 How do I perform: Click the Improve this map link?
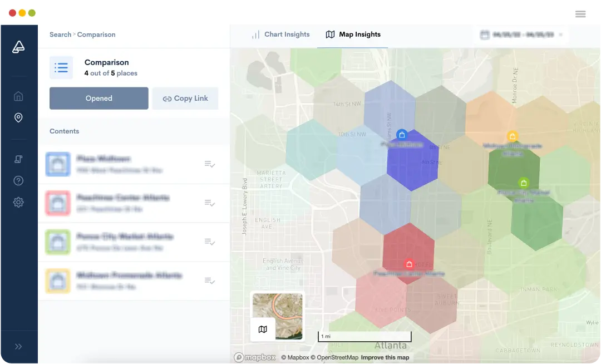click(x=385, y=357)
